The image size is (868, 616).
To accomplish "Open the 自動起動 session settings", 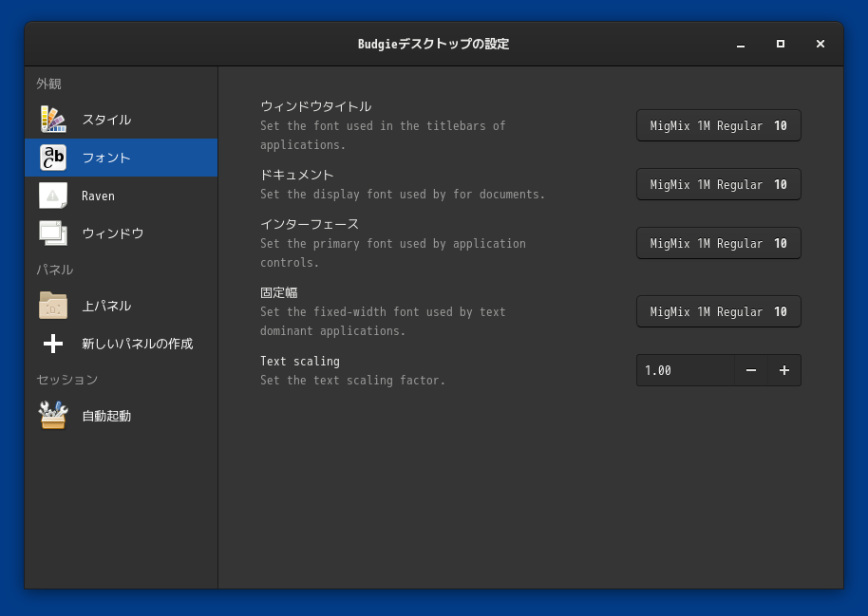I will coord(122,416).
